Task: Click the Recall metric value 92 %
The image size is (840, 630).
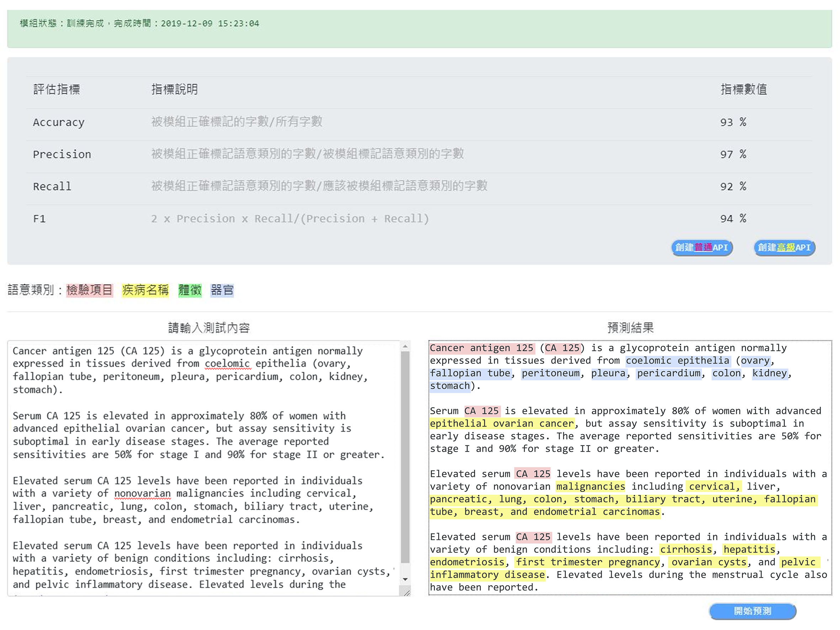Action: click(x=733, y=186)
